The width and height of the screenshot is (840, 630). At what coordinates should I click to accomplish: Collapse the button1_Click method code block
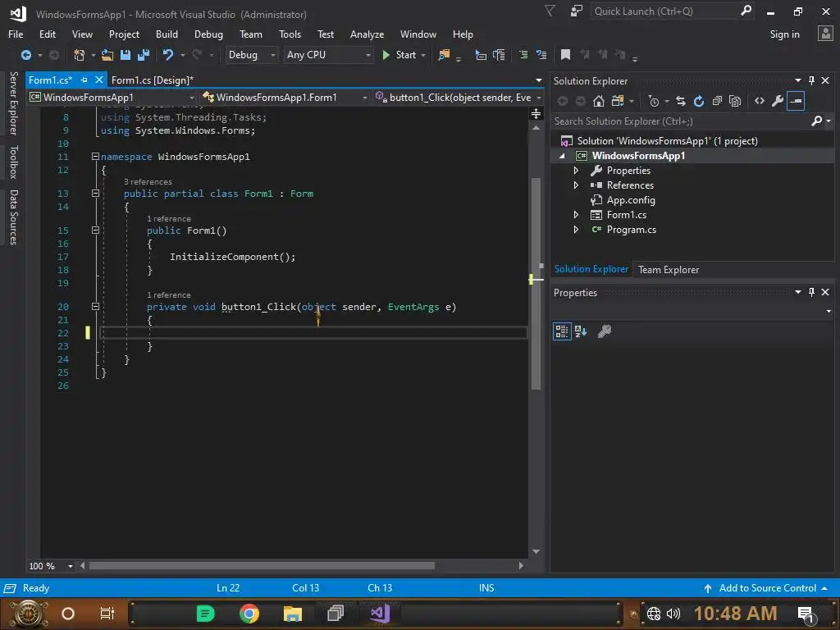95,307
